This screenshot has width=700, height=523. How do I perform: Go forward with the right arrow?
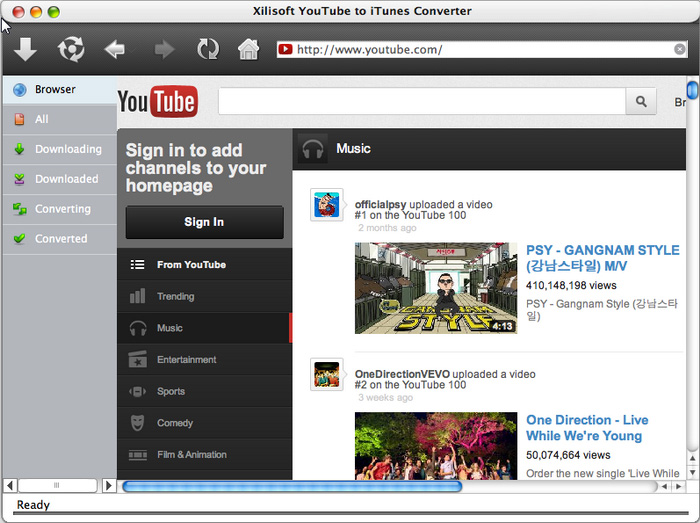click(164, 49)
